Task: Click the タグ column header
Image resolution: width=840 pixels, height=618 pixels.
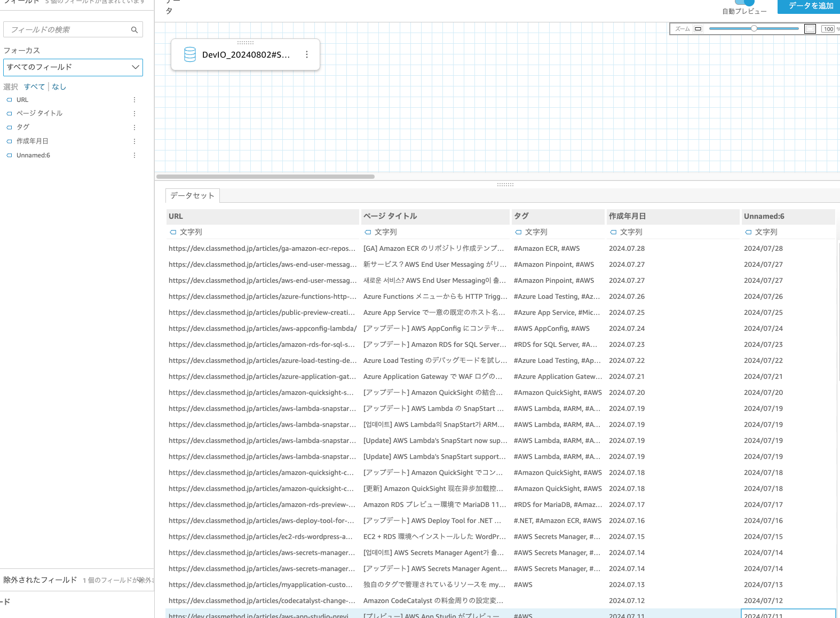Action: [x=558, y=216]
